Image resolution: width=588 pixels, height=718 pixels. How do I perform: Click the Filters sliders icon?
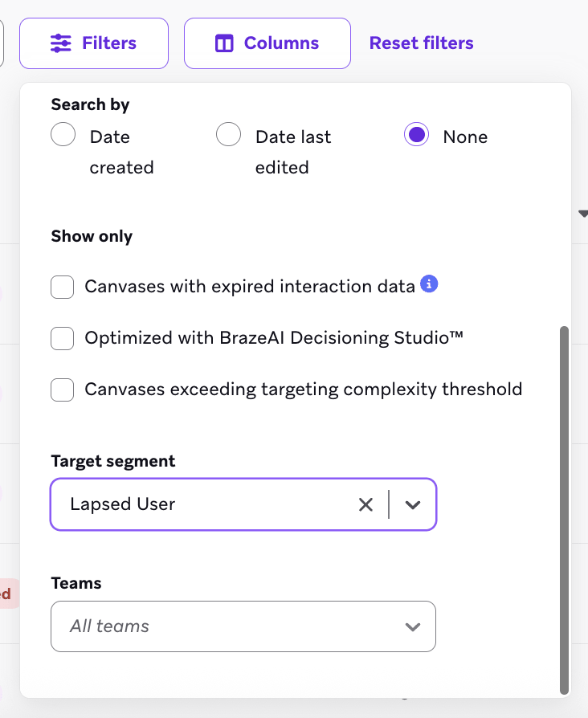[x=59, y=43]
